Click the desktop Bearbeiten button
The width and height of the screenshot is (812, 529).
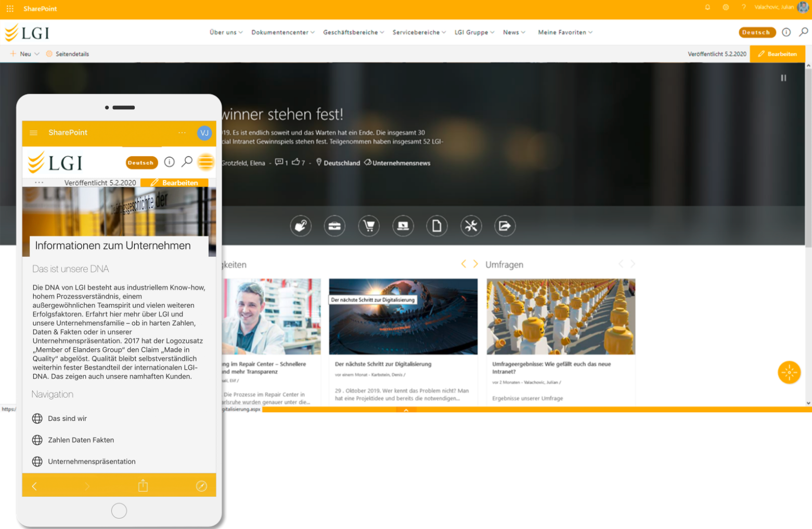(777, 54)
